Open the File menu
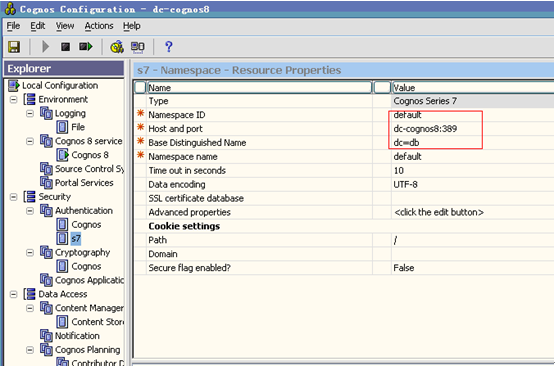The height and width of the screenshot is (366, 555). pyautogui.click(x=13, y=26)
